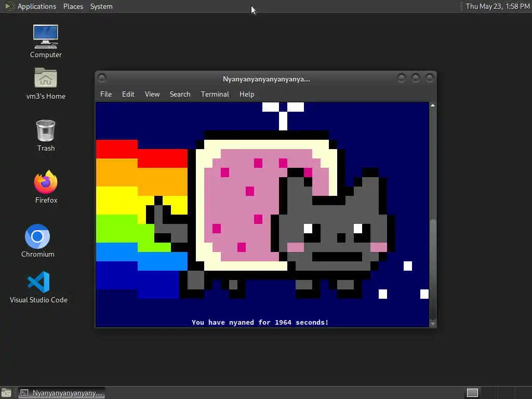Screen dimensions: 532x399
Task: Click the terminal scrollbar down arrow
Action: [433, 324]
